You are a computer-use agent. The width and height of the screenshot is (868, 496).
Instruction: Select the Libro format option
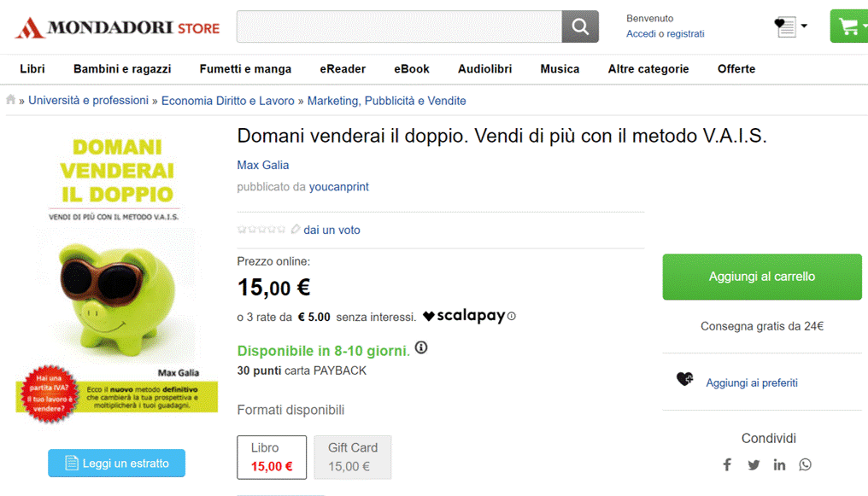pyautogui.click(x=271, y=457)
